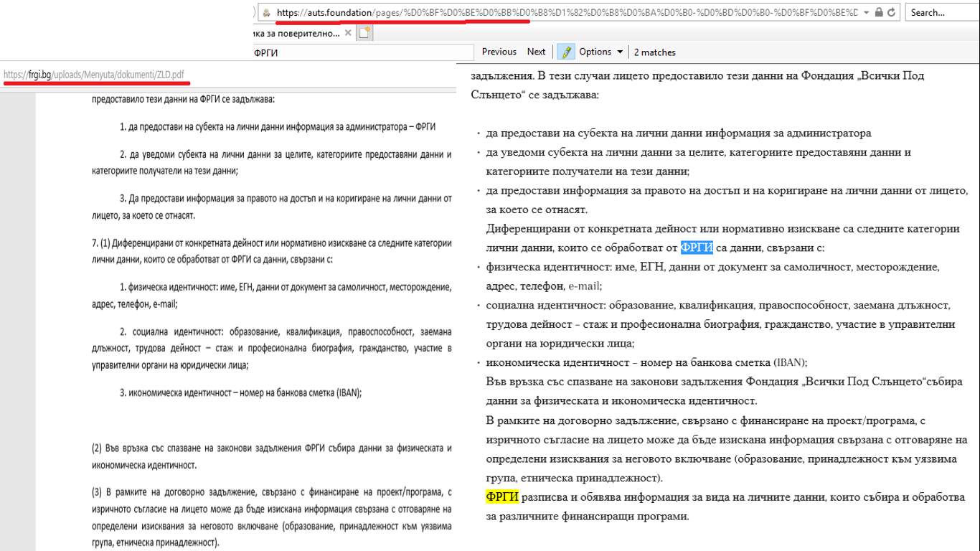This screenshot has height=551, width=980.
Task: Toggle the highlight all matches pencil icon
Action: coord(566,52)
